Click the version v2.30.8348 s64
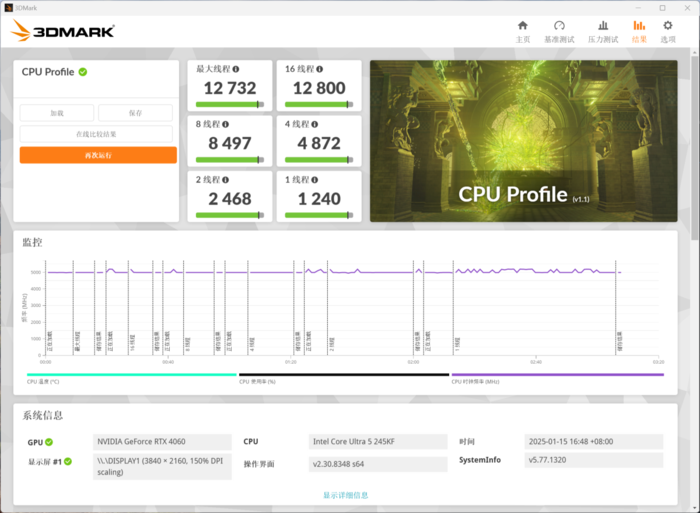The image size is (700, 513). point(378,464)
